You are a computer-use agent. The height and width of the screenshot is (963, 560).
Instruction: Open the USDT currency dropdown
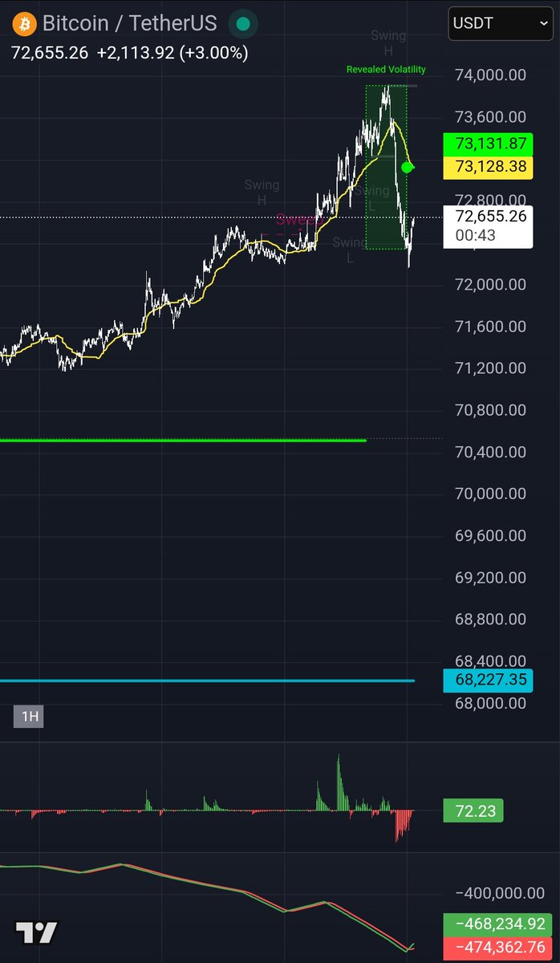point(500,23)
